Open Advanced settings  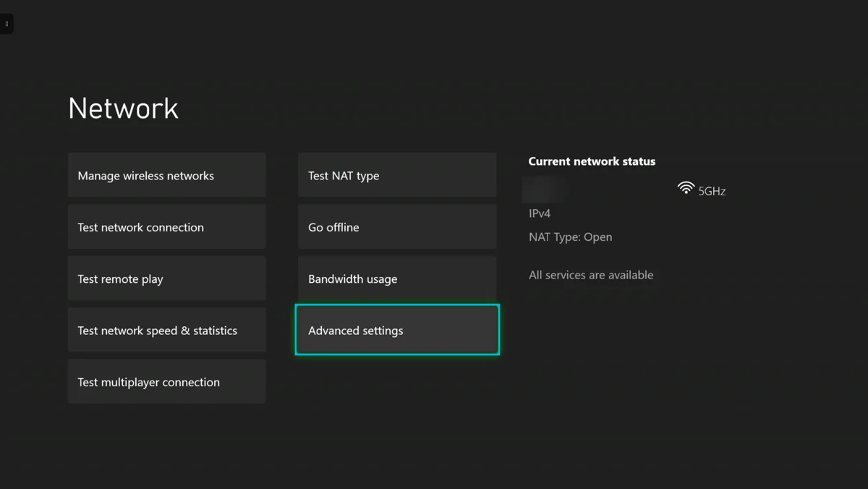point(397,330)
